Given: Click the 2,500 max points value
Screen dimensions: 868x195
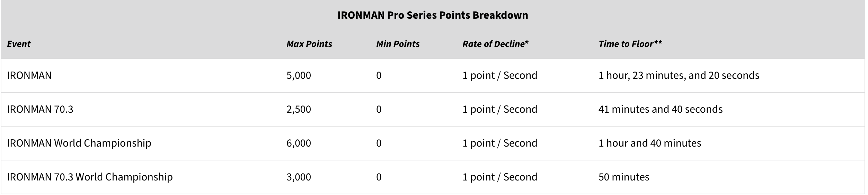Looking at the screenshot, I should 299,109.
